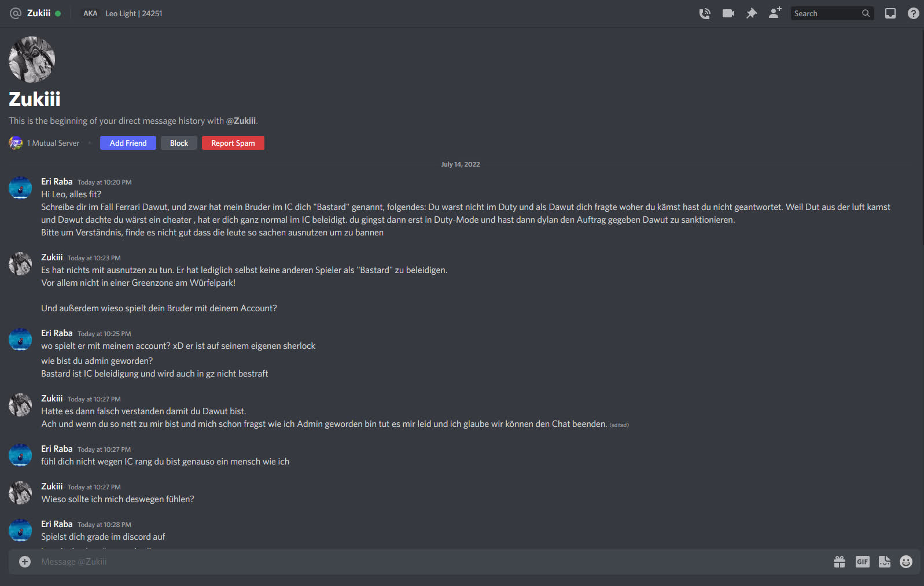Click Eri Raba username in first message
The height and width of the screenshot is (586, 924).
[57, 182]
